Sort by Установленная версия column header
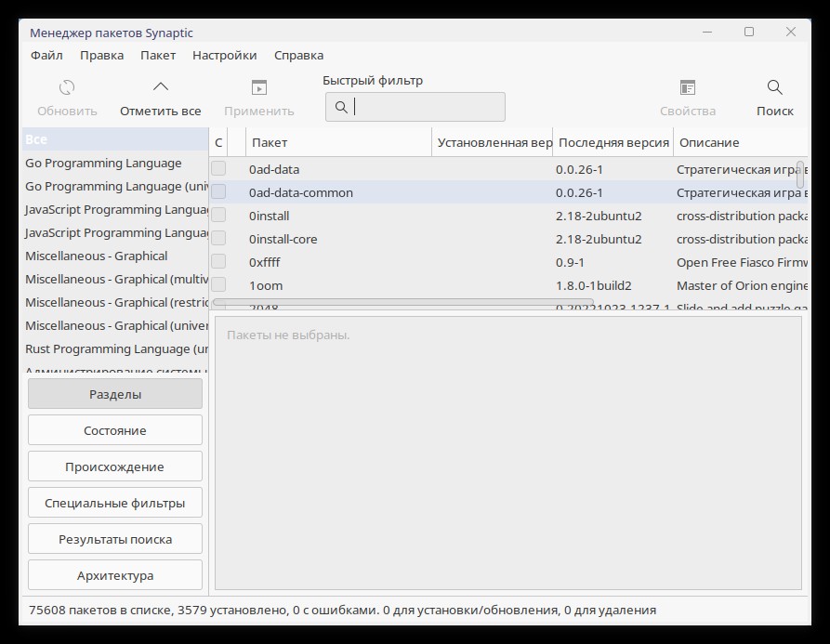Image resolution: width=830 pixels, height=644 pixels. click(x=493, y=142)
